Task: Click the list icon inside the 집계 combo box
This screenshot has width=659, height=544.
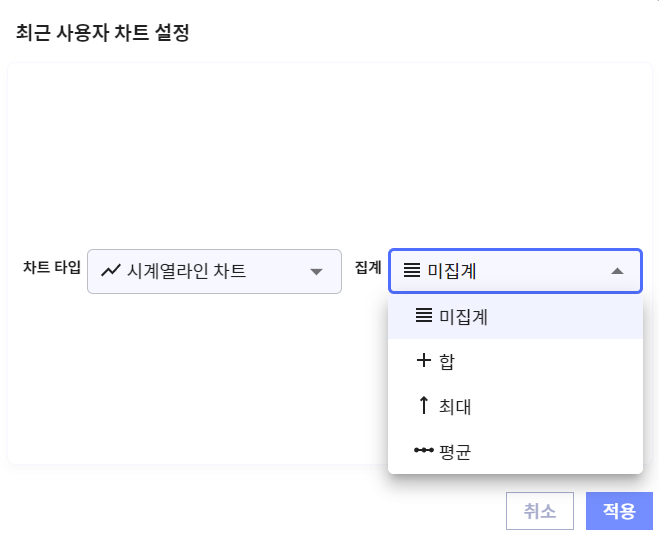Action: click(411, 270)
